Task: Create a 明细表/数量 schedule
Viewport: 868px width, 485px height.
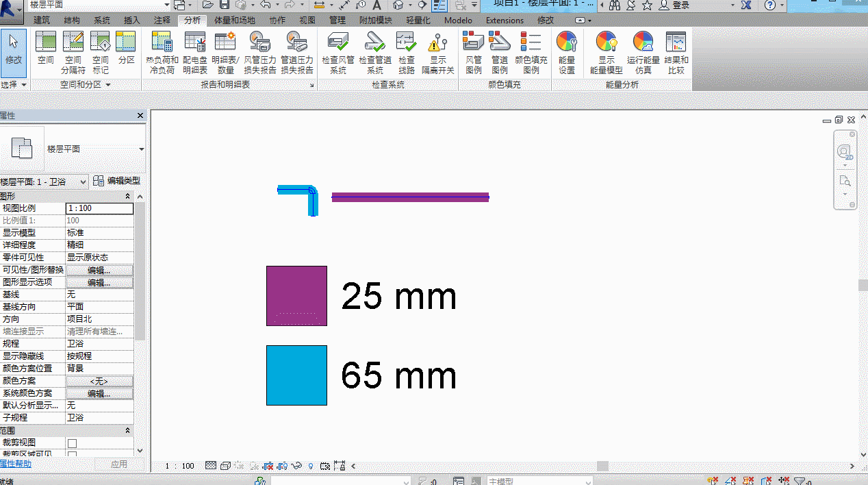Action: click(x=226, y=52)
